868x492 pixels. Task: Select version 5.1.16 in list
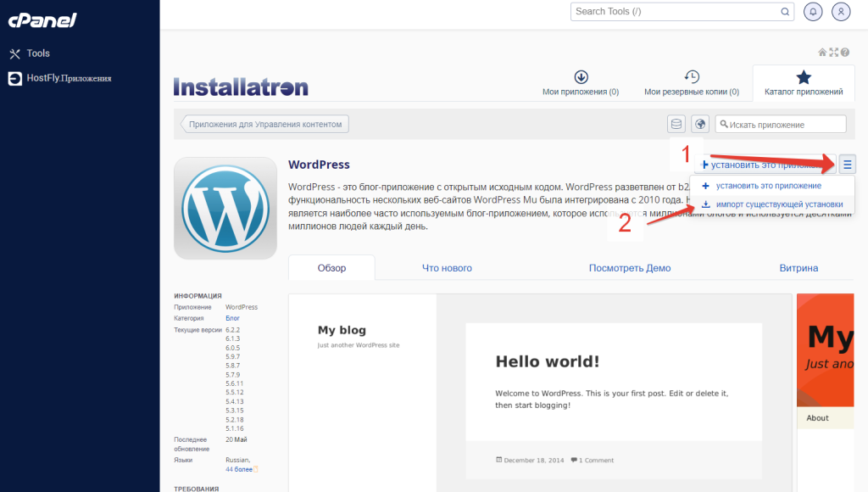click(234, 428)
